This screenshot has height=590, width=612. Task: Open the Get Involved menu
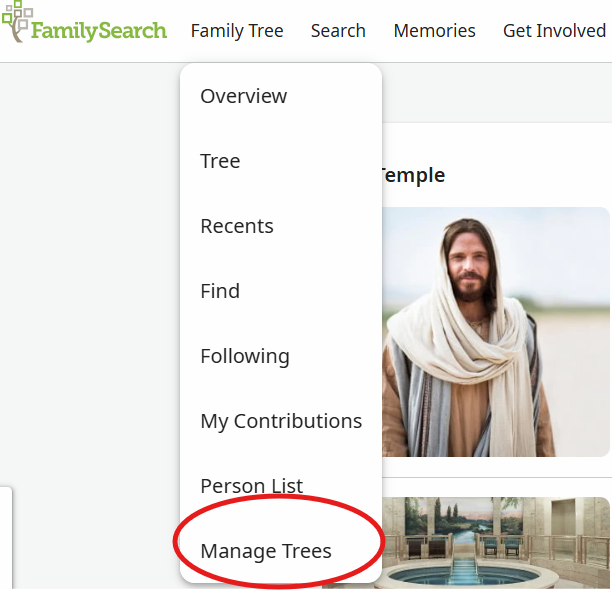[554, 30]
